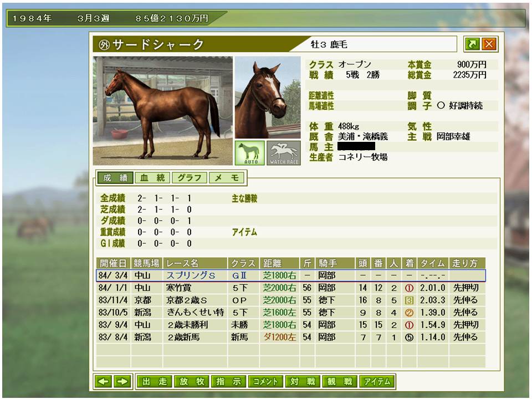The height and width of the screenshot is (399, 532).
Task: Open the メモ tab
Action: pos(227,178)
